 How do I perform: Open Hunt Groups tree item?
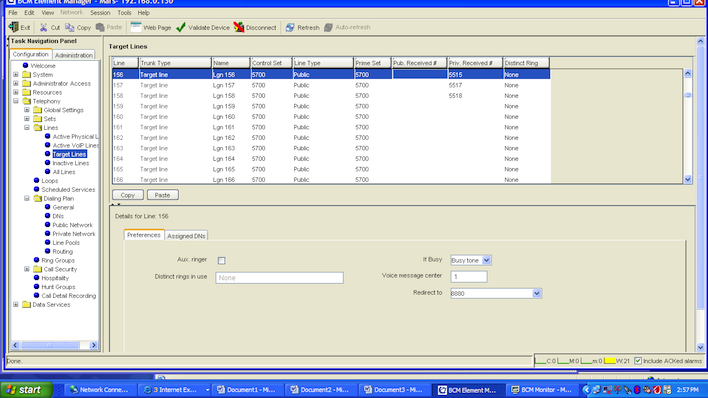58,287
